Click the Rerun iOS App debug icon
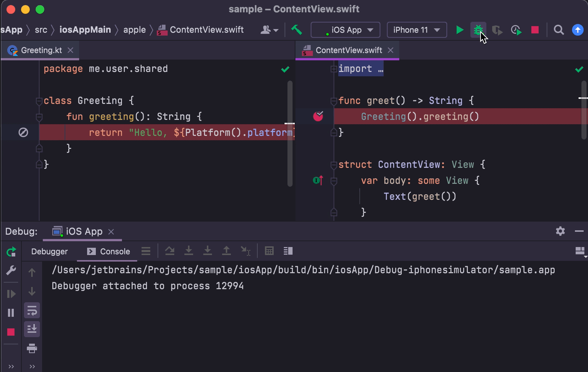 [x=11, y=251]
